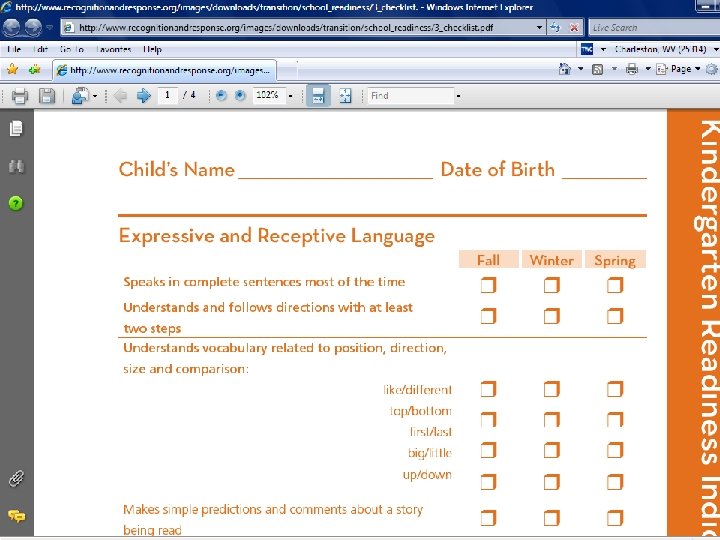This screenshot has width=720, height=540.
Task: Check Spring box for follows directions row
Action: point(615,316)
